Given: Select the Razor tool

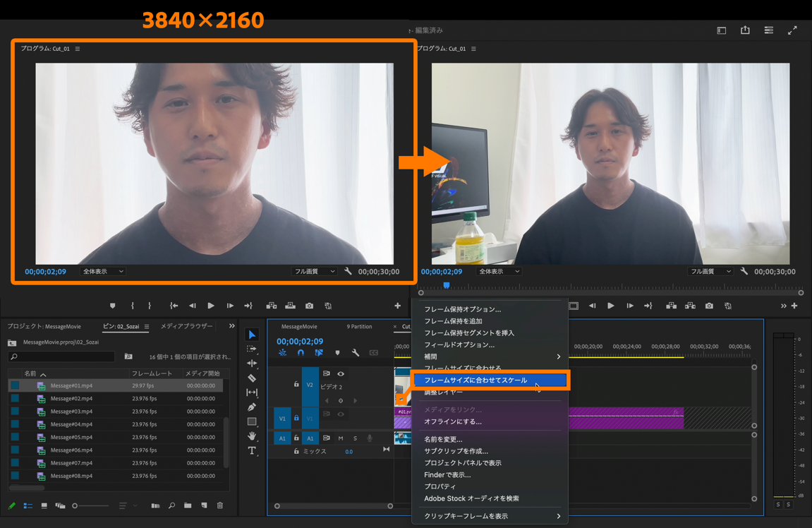Looking at the screenshot, I should coord(252,378).
